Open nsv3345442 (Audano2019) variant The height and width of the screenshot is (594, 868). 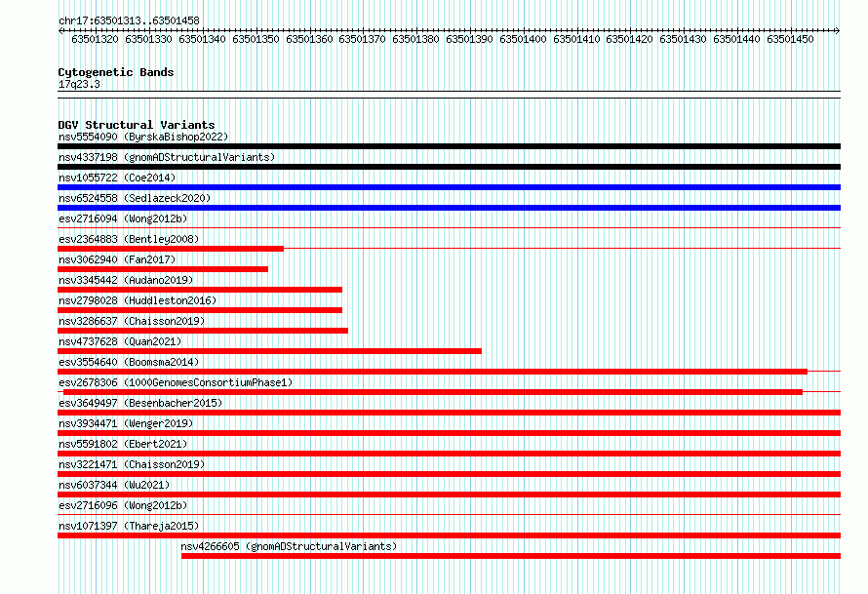pyautogui.click(x=126, y=280)
